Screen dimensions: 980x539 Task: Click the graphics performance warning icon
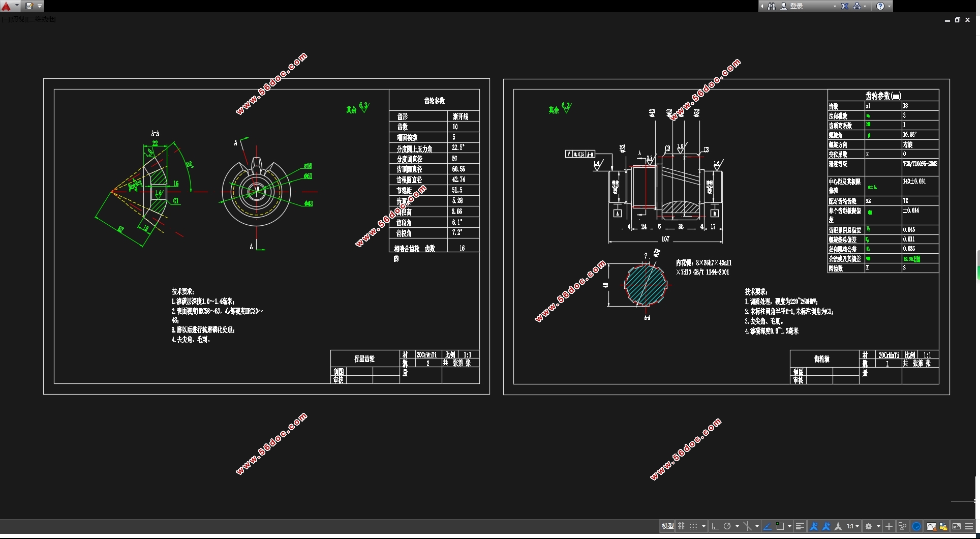click(931, 526)
